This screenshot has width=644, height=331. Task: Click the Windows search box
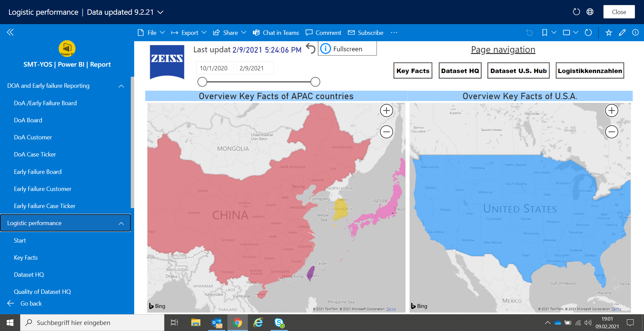[x=92, y=323]
